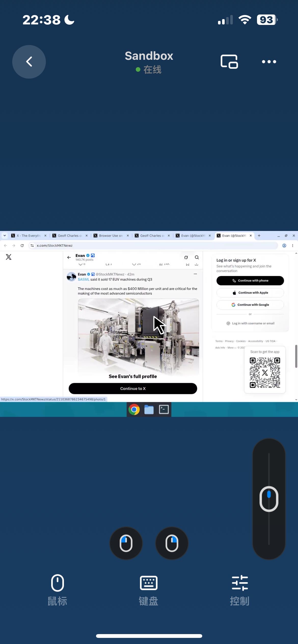Click the "Continue to X" button
This screenshot has height=644, width=298.
[133, 388]
